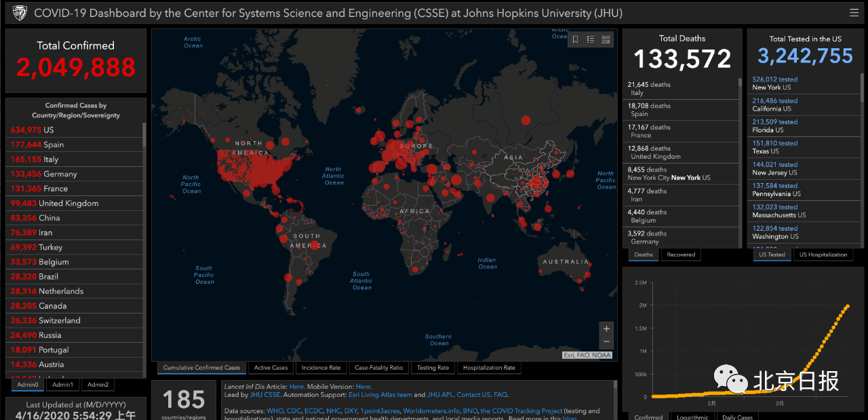Open the hamburger menu in header
This screenshot has width=868, height=420.
[854, 13]
